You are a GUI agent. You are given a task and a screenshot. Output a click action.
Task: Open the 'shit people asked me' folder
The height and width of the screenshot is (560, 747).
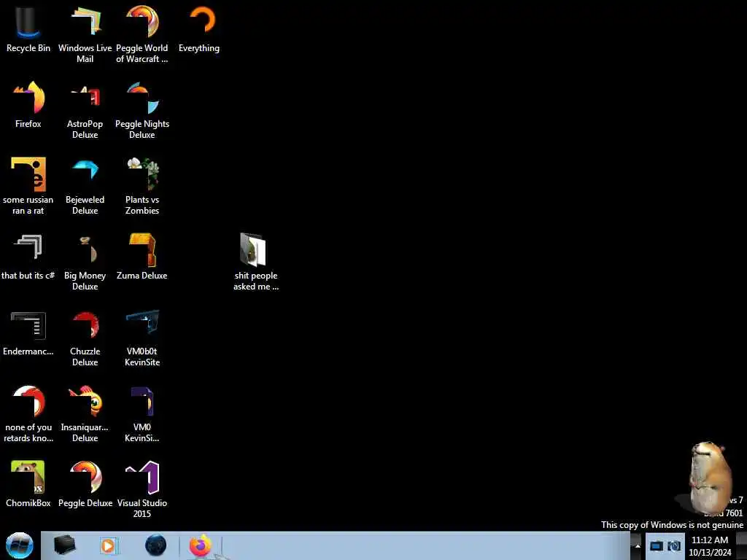256,262
